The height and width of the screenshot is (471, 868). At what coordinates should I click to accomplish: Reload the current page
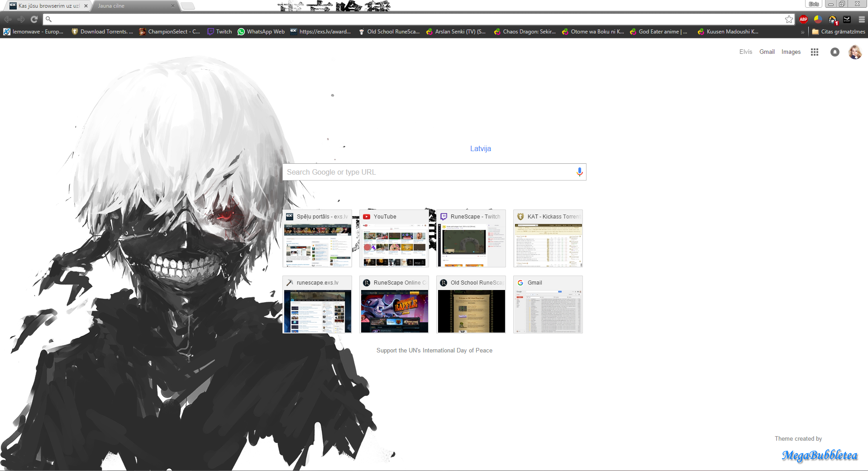coord(34,19)
